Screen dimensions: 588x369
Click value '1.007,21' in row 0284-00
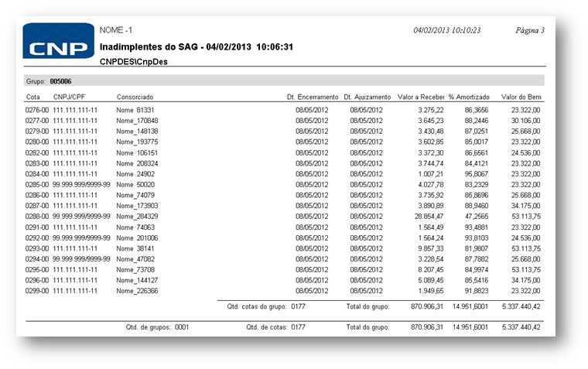tap(431, 174)
